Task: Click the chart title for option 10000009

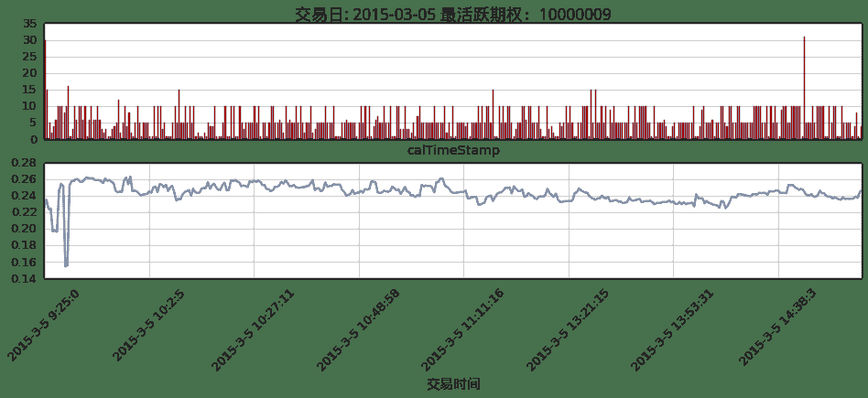Action: coord(453,14)
